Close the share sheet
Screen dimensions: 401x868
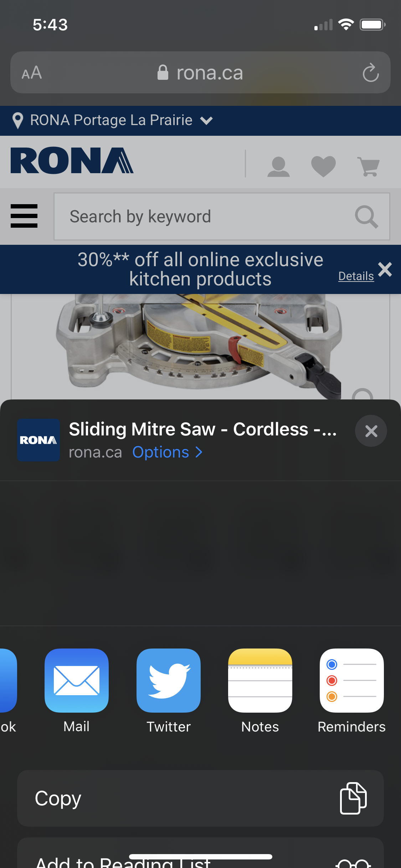pyautogui.click(x=371, y=431)
